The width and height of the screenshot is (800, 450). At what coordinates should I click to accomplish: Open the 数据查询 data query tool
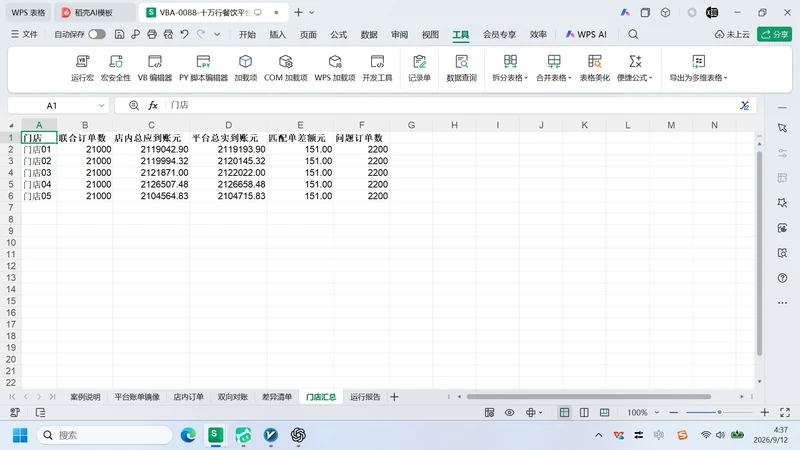point(461,68)
